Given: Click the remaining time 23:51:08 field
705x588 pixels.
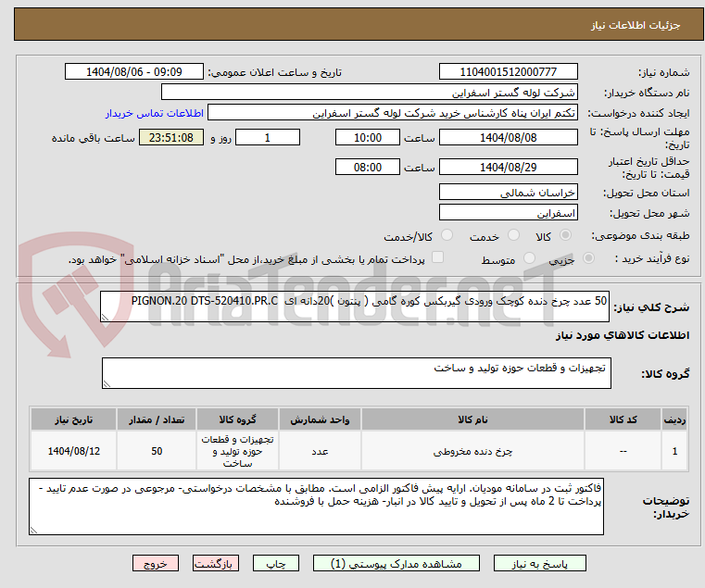Looking at the screenshot, I should (x=171, y=138).
